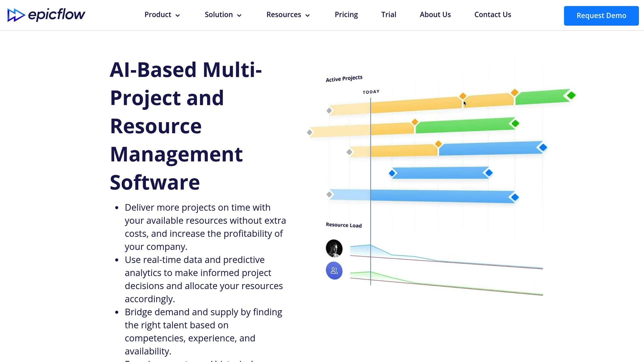Click the purple team resource icon
The image size is (644, 362).
[x=334, y=271]
